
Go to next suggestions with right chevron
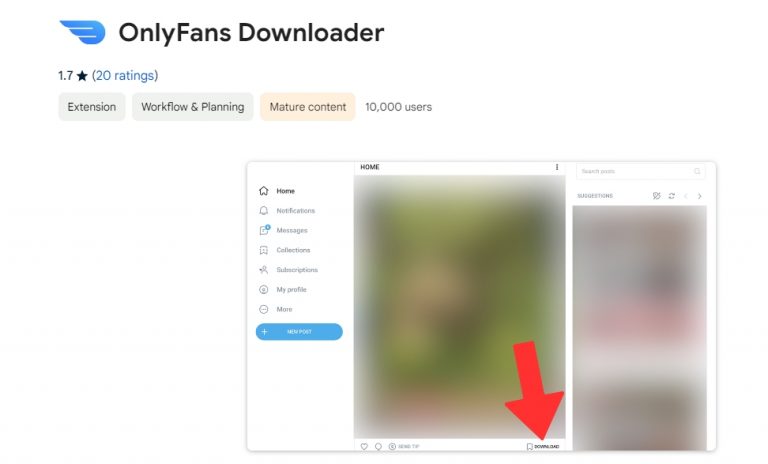(699, 196)
